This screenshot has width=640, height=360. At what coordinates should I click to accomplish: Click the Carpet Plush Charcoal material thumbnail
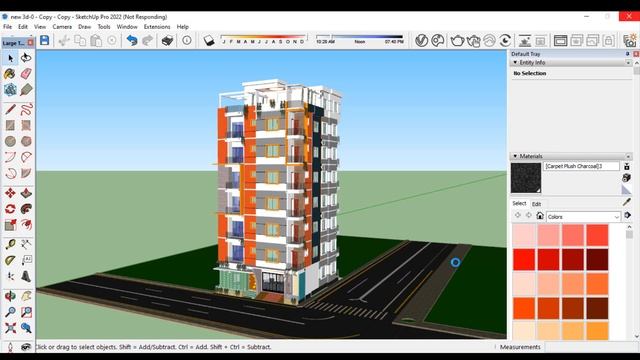526,178
